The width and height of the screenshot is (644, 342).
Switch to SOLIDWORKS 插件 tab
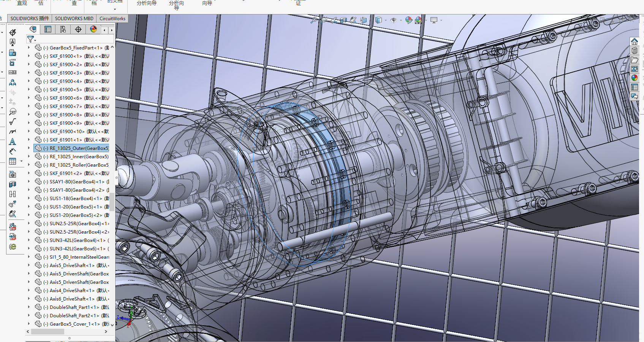pos(30,18)
